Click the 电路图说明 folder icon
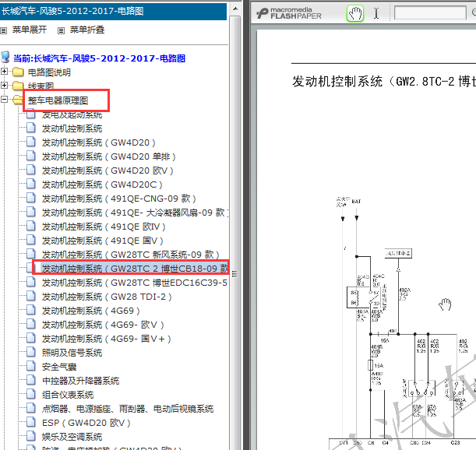The width and height of the screenshot is (476, 450). (x=18, y=72)
